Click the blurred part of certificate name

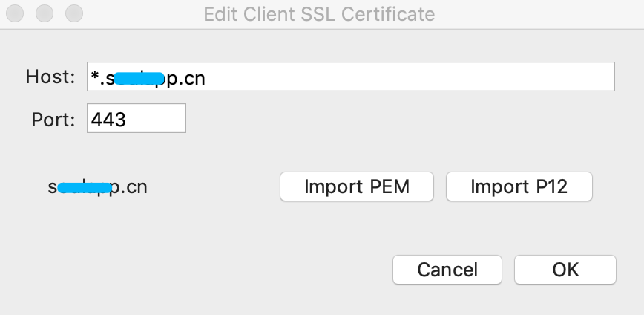pyautogui.click(x=83, y=186)
